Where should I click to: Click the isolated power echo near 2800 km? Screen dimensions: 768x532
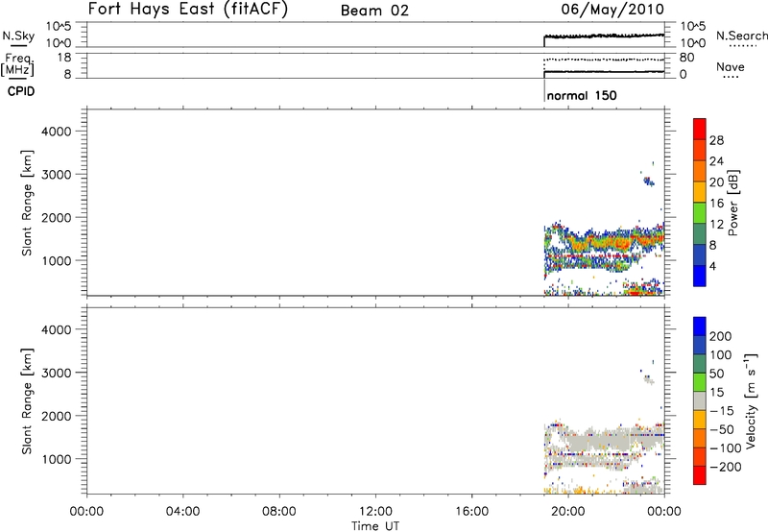click(649, 181)
